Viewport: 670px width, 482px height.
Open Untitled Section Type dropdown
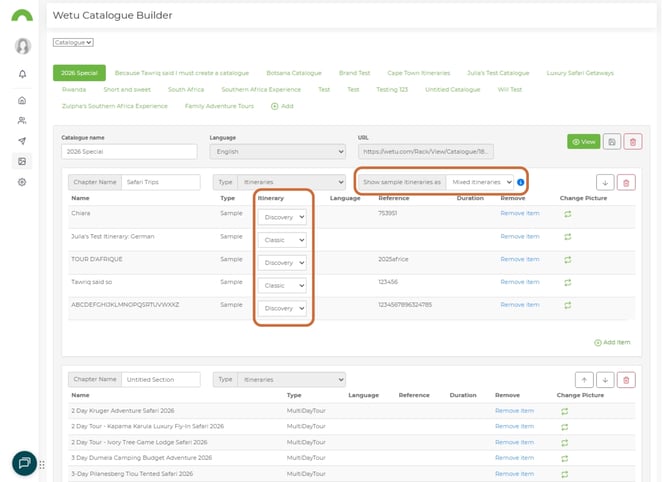click(x=291, y=379)
